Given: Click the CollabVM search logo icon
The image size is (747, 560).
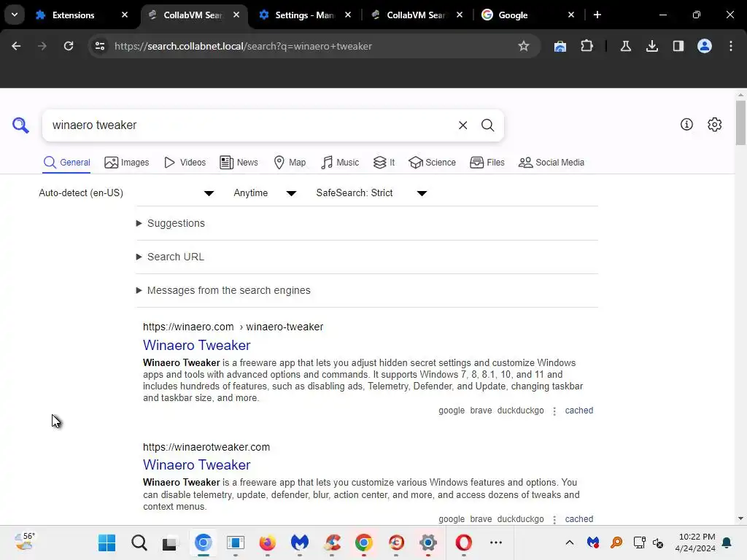Looking at the screenshot, I should pyautogui.click(x=20, y=125).
